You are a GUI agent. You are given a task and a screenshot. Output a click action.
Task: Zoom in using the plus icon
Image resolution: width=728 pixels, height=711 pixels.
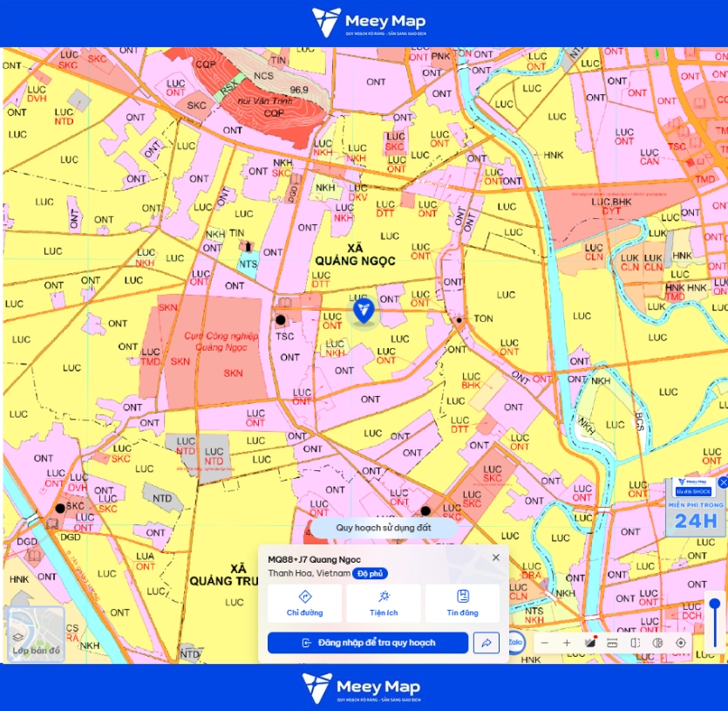tap(567, 643)
